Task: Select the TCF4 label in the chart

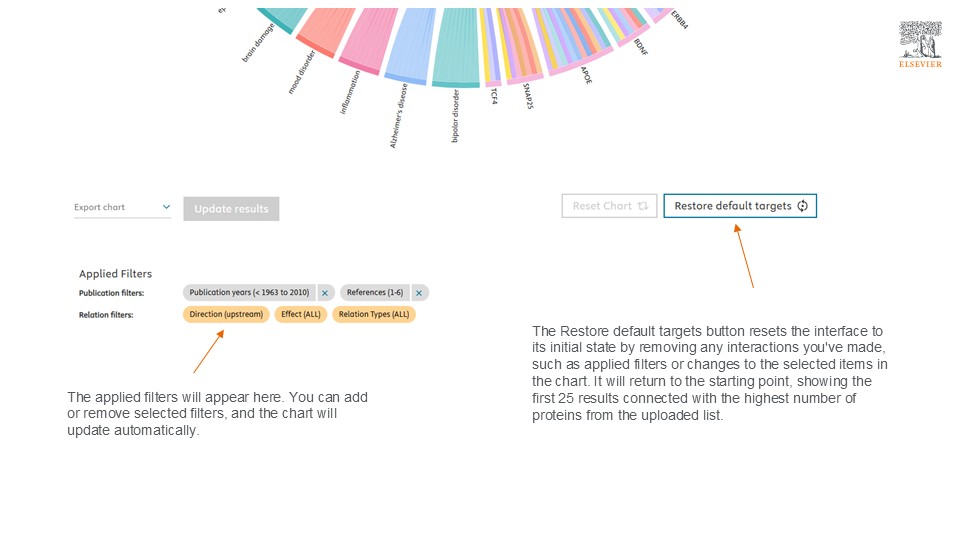Action: click(x=494, y=96)
